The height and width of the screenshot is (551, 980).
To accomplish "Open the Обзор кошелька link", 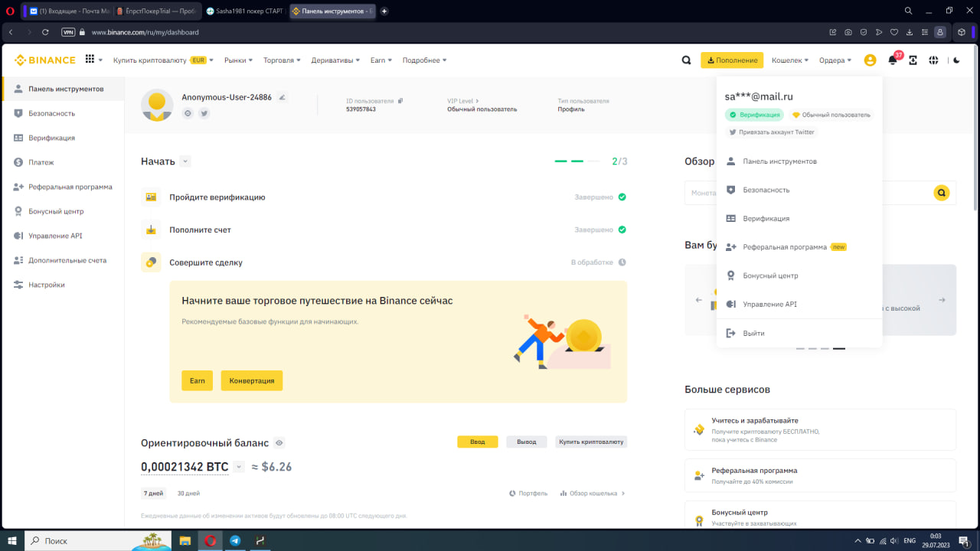I will [593, 494].
